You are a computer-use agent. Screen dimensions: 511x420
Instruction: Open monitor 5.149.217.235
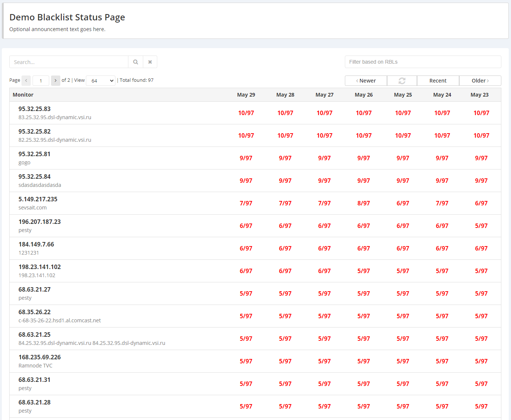pyautogui.click(x=38, y=199)
